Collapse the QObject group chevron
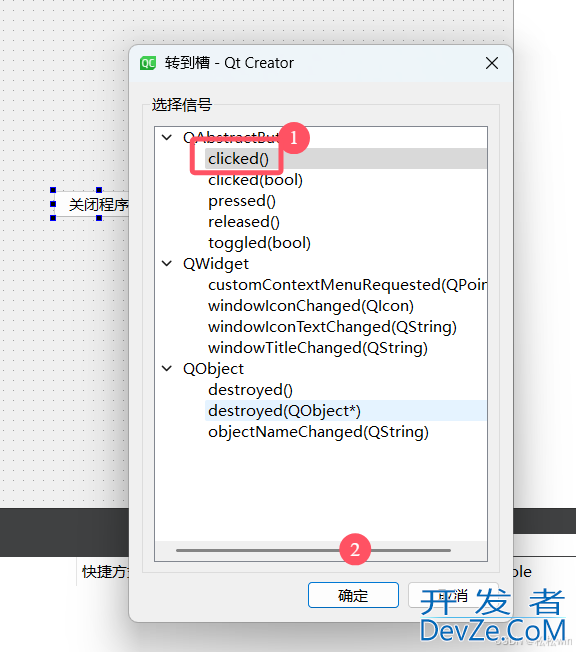 (167, 368)
